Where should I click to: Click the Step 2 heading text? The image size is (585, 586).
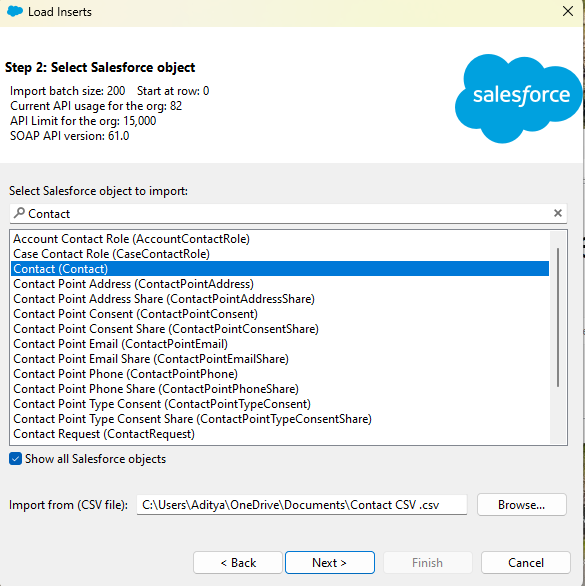pos(100,68)
